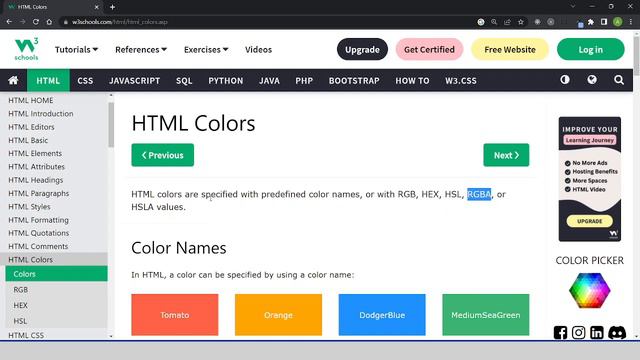Go to the Previous chapter

162,155
